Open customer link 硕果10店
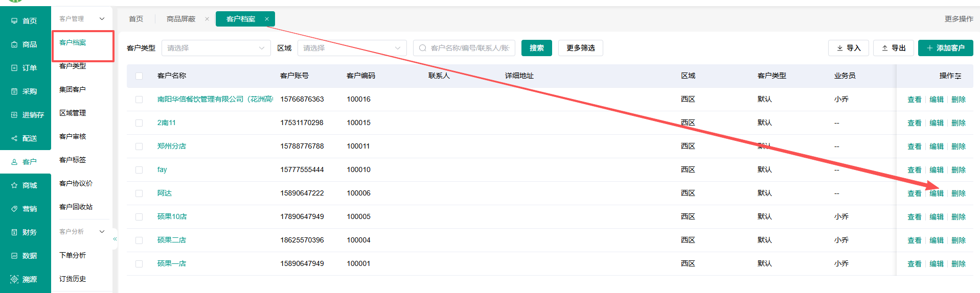The height and width of the screenshot is (293, 980). point(172,216)
